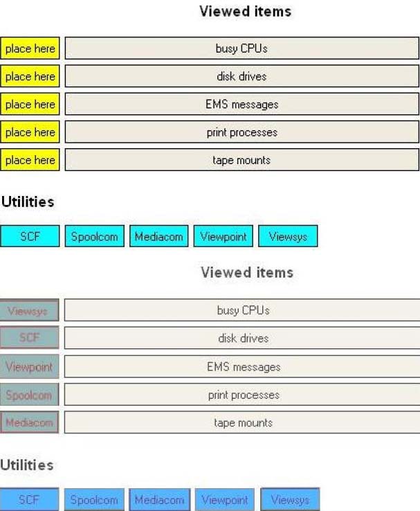
Task: Pick the bright cyan Spoolcom utility tile
Action: [94, 236]
